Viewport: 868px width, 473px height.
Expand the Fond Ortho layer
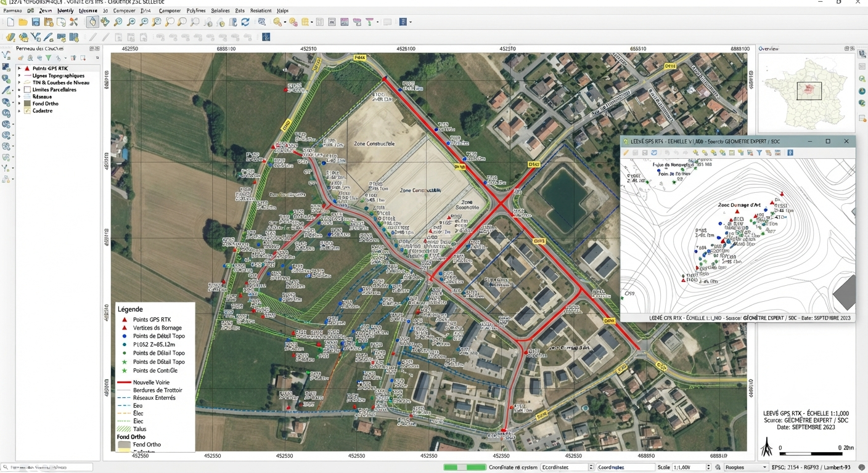19,103
